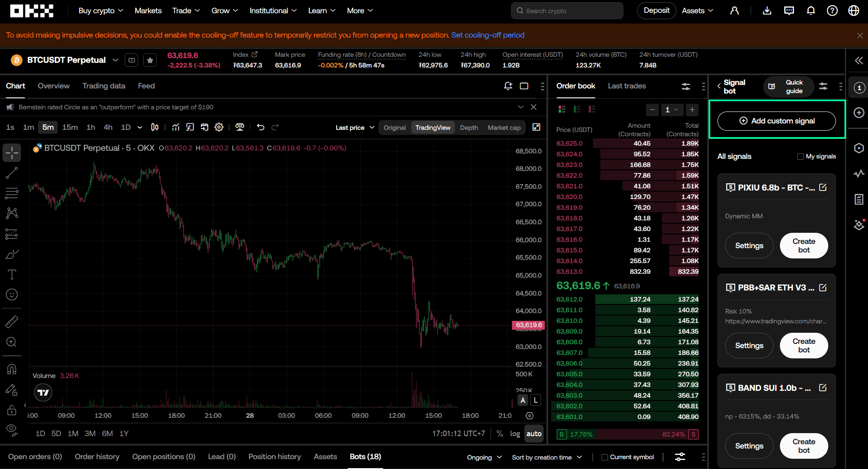The width and height of the screenshot is (868, 469).
Task: Click the ruler measure tool
Action: [12, 322]
